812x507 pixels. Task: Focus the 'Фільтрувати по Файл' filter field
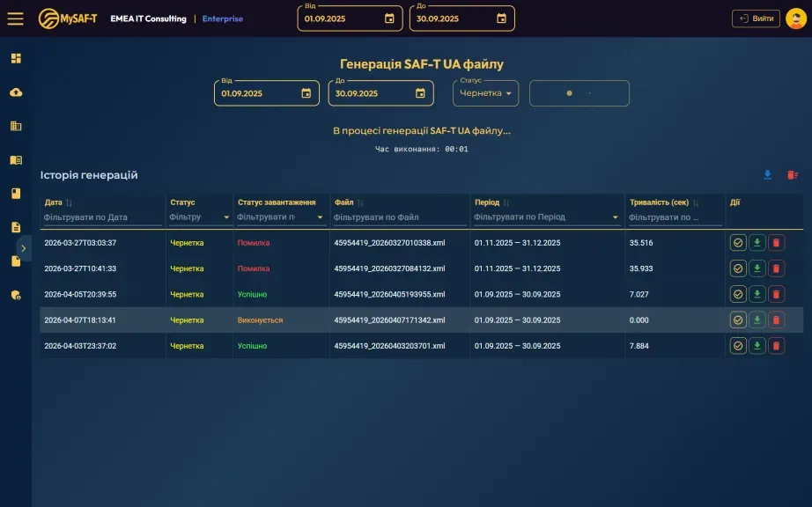pyautogui.click(x=398, y=217)
